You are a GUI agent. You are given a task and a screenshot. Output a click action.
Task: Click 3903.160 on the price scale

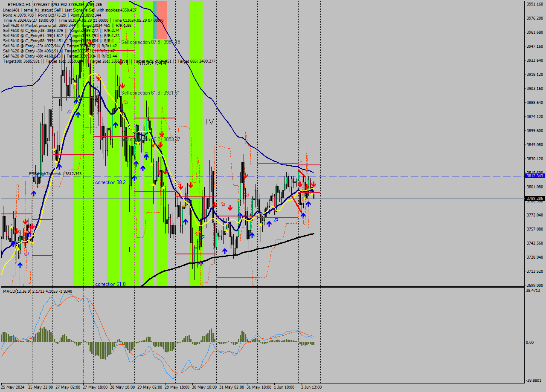coord(534,88)
